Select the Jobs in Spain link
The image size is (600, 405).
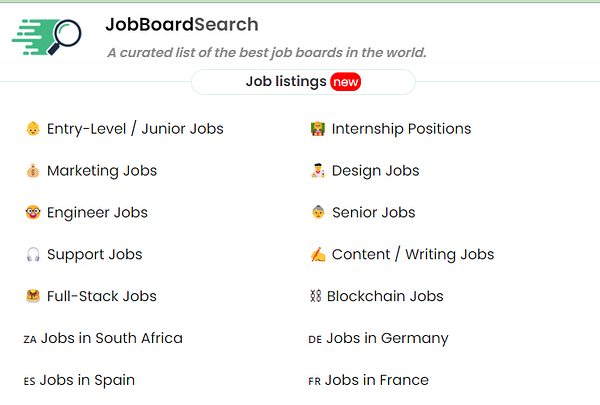click(87, 380)
